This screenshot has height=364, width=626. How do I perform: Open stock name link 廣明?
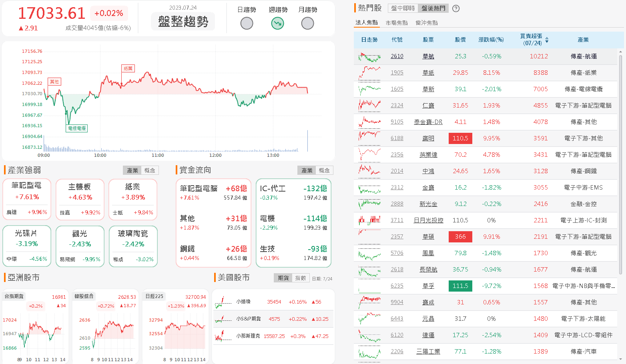[428, 138]
